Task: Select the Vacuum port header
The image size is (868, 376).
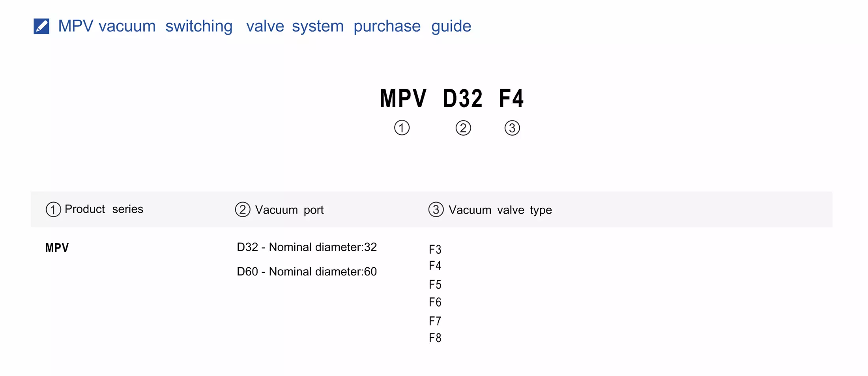Action: pyautogui.click(x=289, y=210)
